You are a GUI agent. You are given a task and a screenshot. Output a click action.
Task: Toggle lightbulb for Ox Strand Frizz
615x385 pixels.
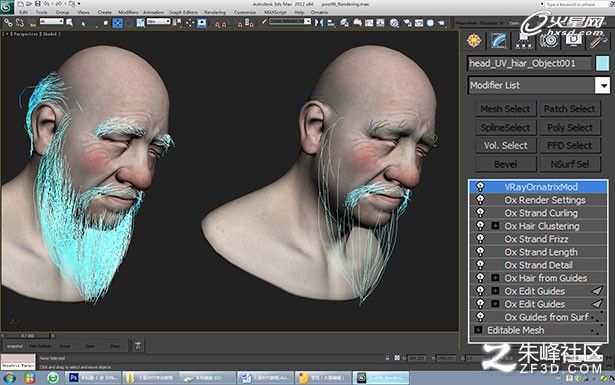(480, 238)
